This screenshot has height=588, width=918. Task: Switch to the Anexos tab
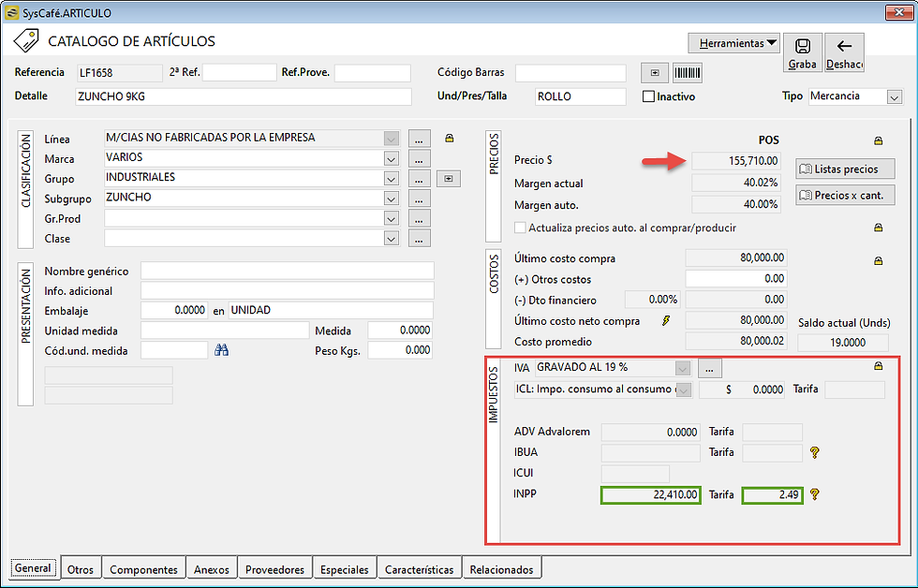(212, 569)
